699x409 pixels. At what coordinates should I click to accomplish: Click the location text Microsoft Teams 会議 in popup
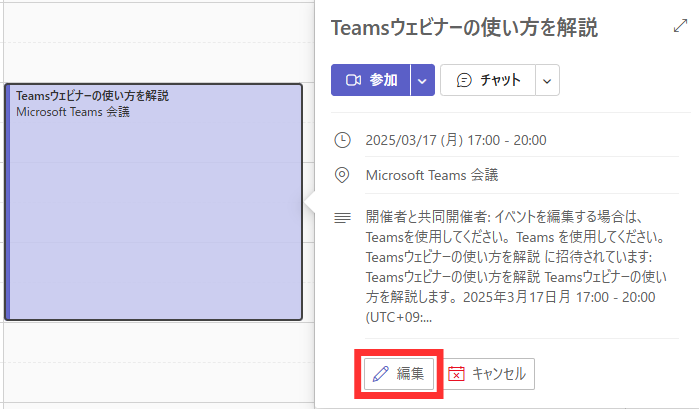(432, 175)
